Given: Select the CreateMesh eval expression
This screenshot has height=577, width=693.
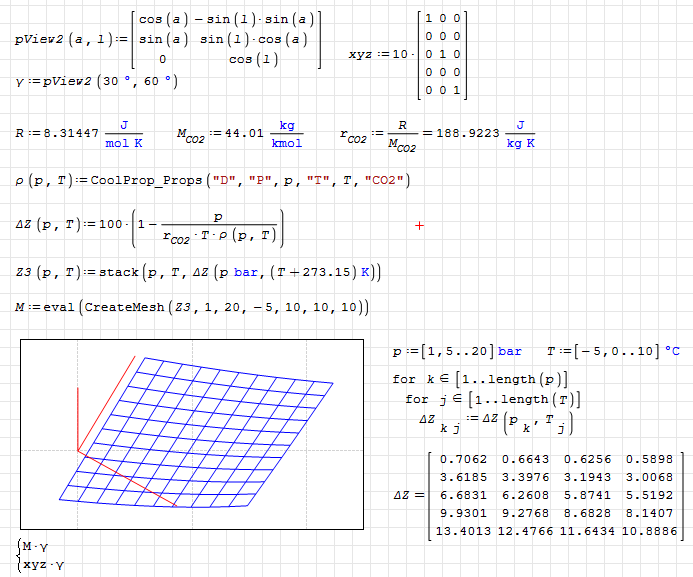Looking at the screenshot, I should (192, 307).
